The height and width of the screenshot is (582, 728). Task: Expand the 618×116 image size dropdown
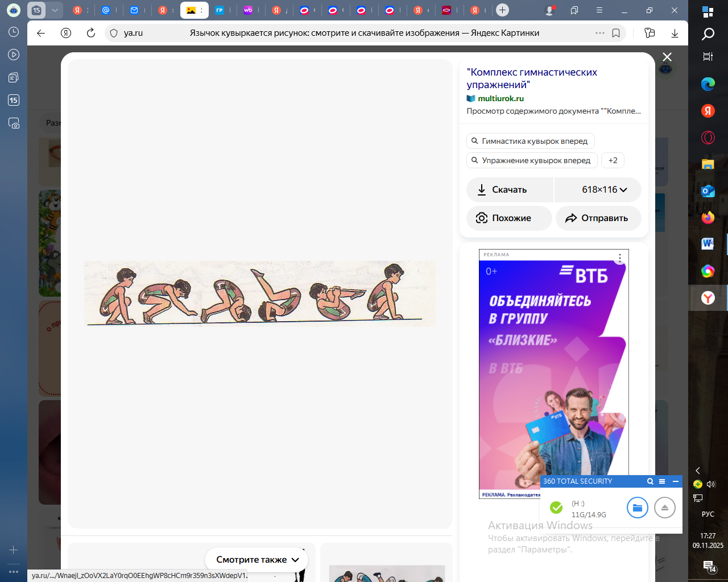(603, 190)
